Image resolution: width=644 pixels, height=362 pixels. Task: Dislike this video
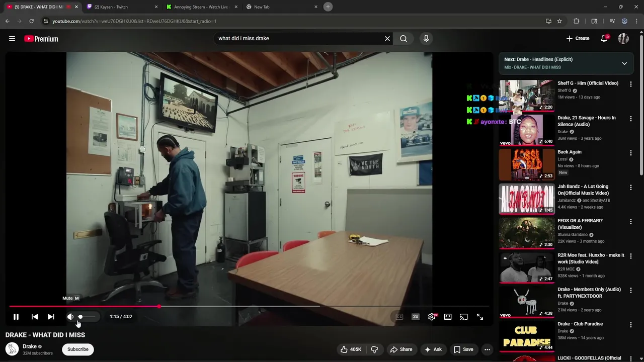click(374, 349)
